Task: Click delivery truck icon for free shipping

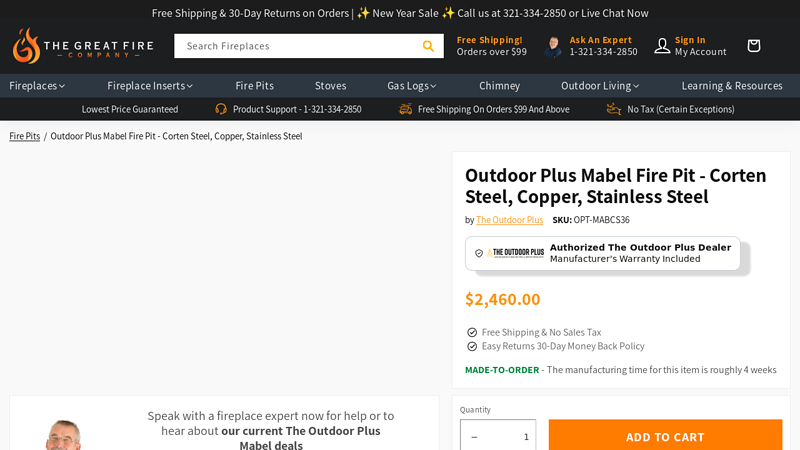Action: (406, 109)
